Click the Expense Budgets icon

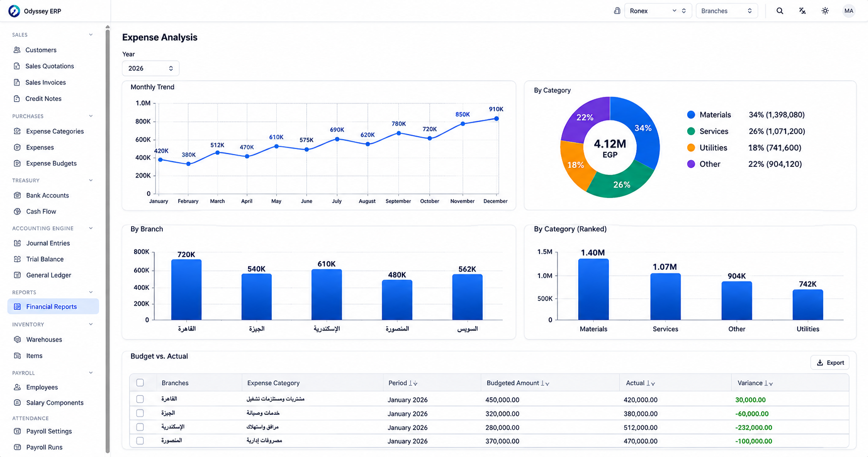[17, 164]
